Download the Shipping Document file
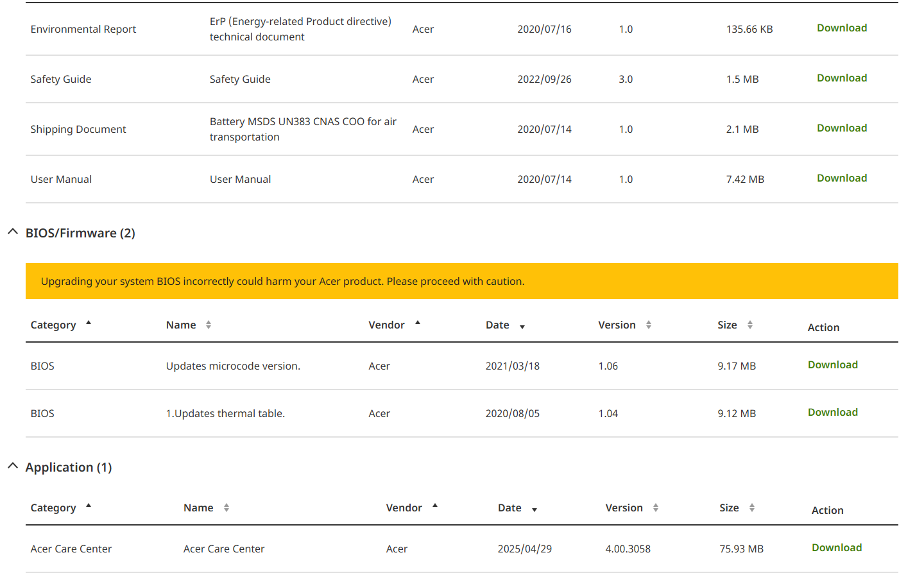The image size is (924, 573). 841,128
